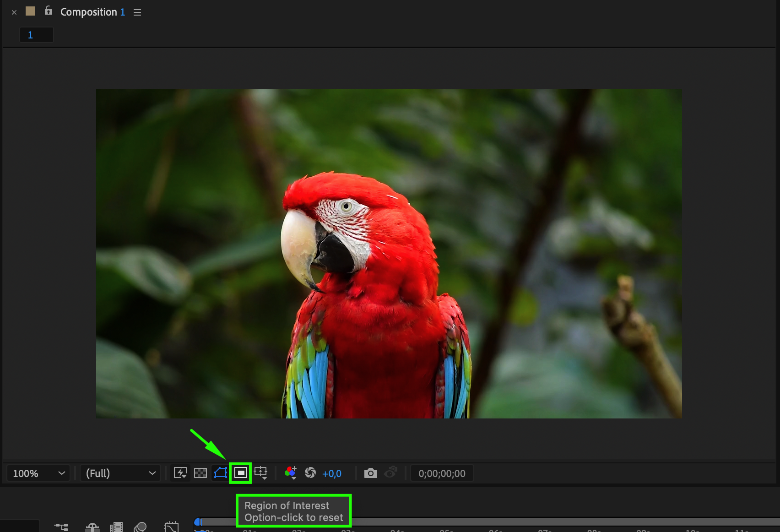The image size is (780, 532).
Task: Click the tan composition label color swatch
Action: coord(30,11)
